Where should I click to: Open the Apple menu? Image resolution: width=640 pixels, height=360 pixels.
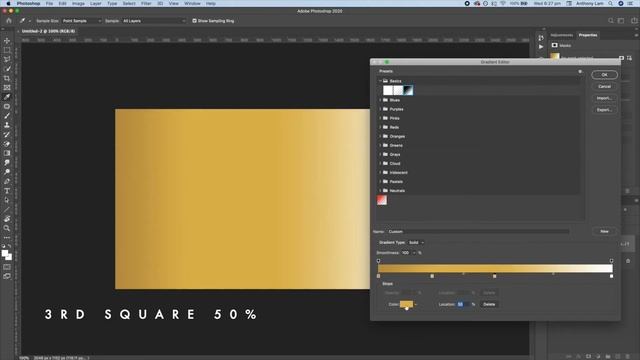tap(9, 3)
